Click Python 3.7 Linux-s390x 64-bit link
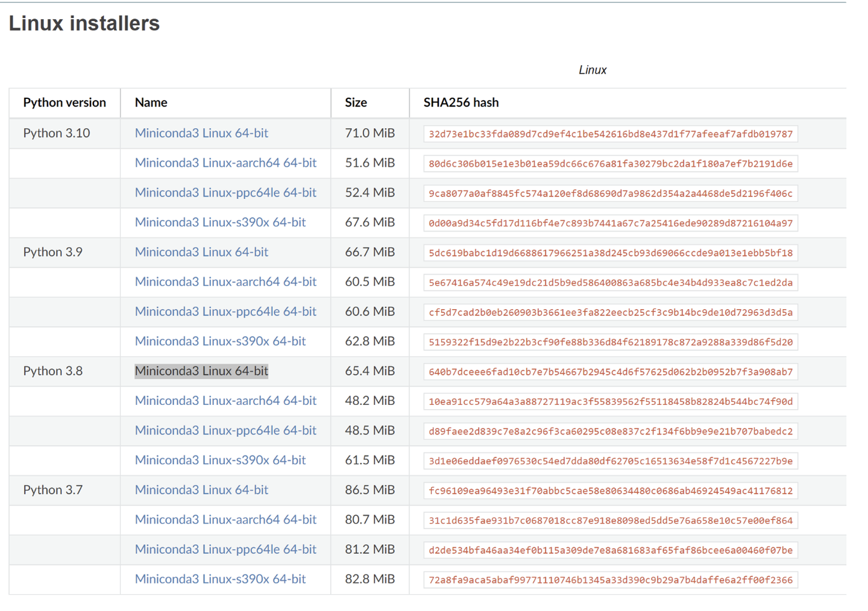Viewport: 868px width, 611px height. pos(220,579)
